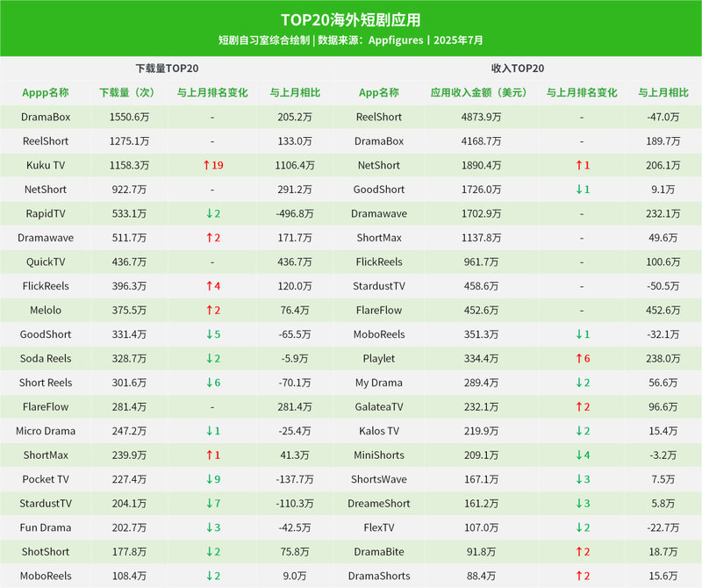The image size is (702, 588).
Task: Select the red up arrow in Playlet row
Action: [x=577, y=358]
